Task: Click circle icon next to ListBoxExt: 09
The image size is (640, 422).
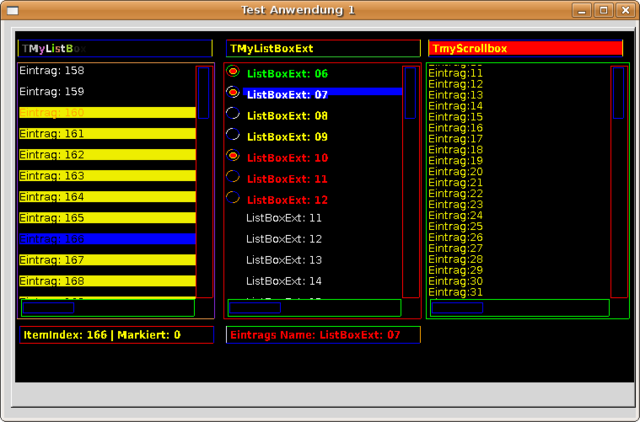Action: click(x=233, y=135)
